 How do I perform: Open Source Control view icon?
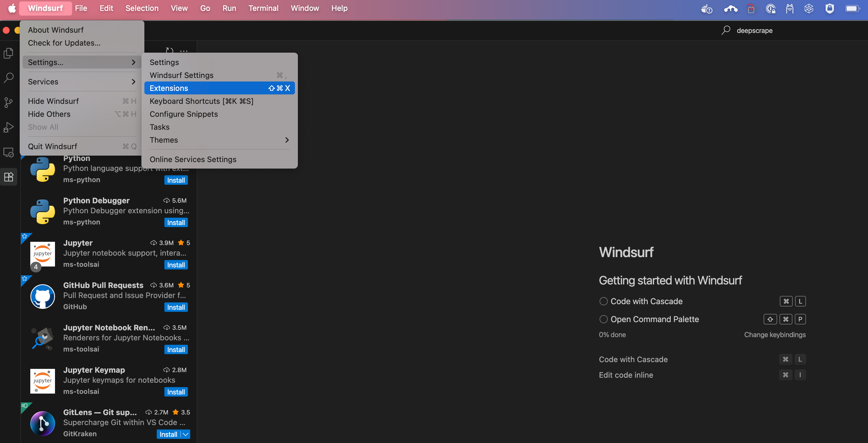[9, 102]
